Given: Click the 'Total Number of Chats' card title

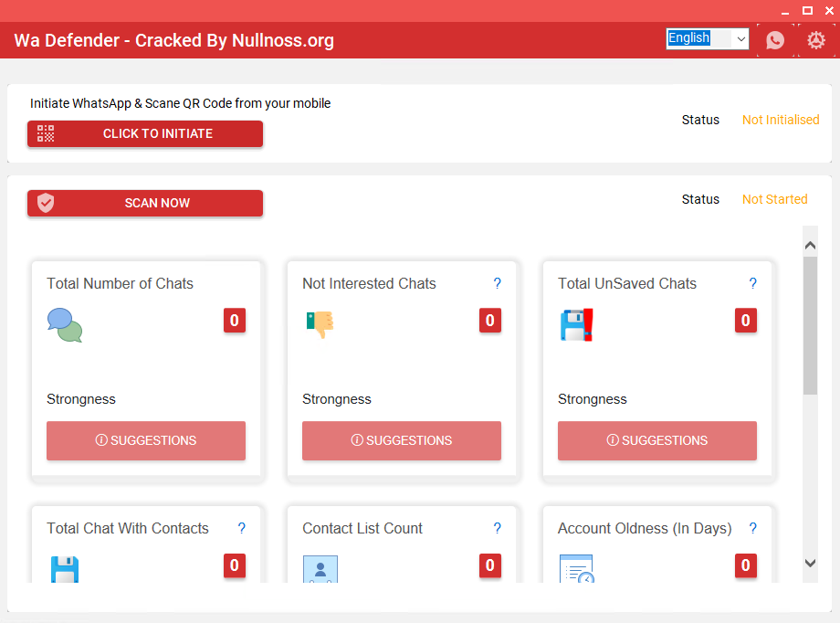Looking at the screenshot, I should click(120, 283).
